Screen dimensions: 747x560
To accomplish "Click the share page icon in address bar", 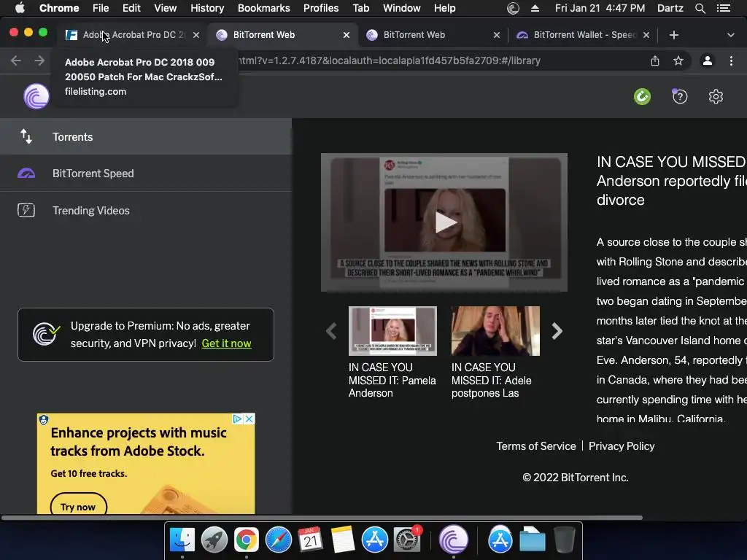I will click(x=655, y=61).
